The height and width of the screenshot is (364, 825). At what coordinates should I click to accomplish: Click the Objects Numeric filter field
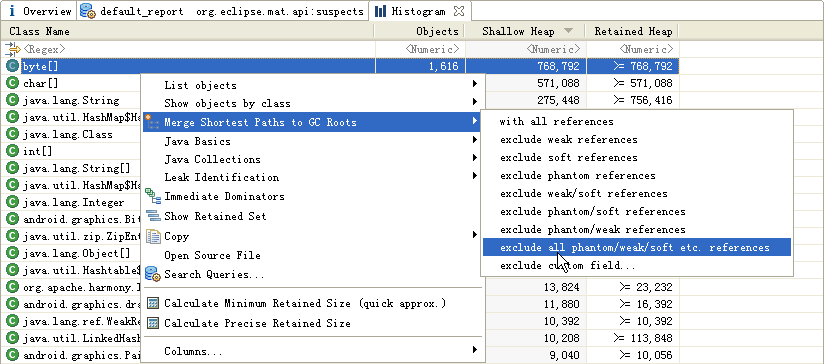tap(420, 49)
